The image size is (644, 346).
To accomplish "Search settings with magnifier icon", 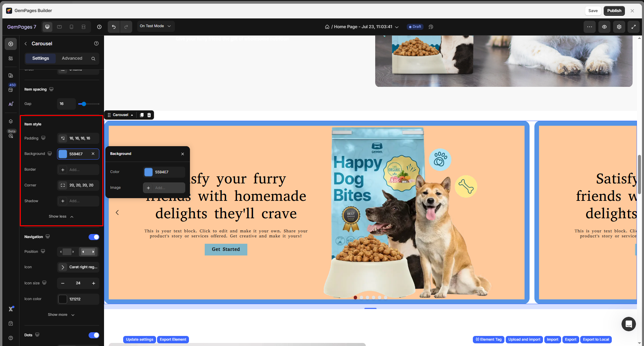I will coord(93,59).
